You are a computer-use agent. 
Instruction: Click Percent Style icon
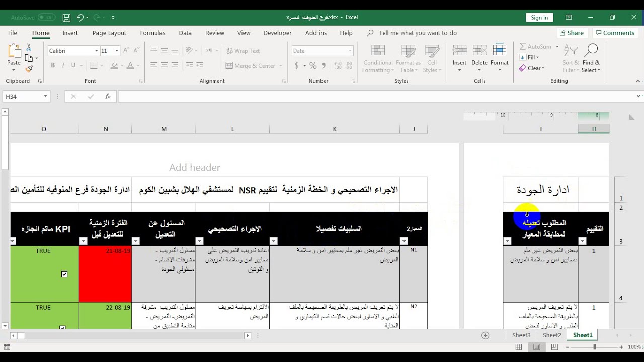(313, 66)
